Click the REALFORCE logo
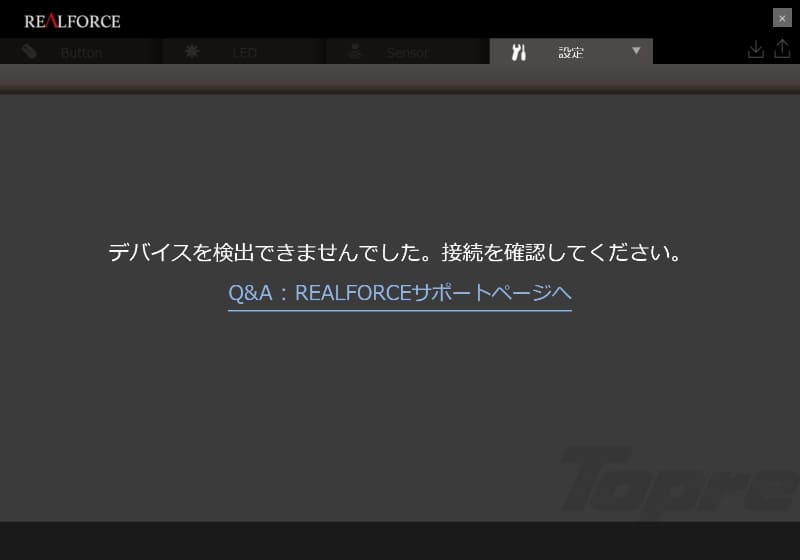The height and width of the screenshot is (560, 800). pyautogui.click(x=72, y=21)
